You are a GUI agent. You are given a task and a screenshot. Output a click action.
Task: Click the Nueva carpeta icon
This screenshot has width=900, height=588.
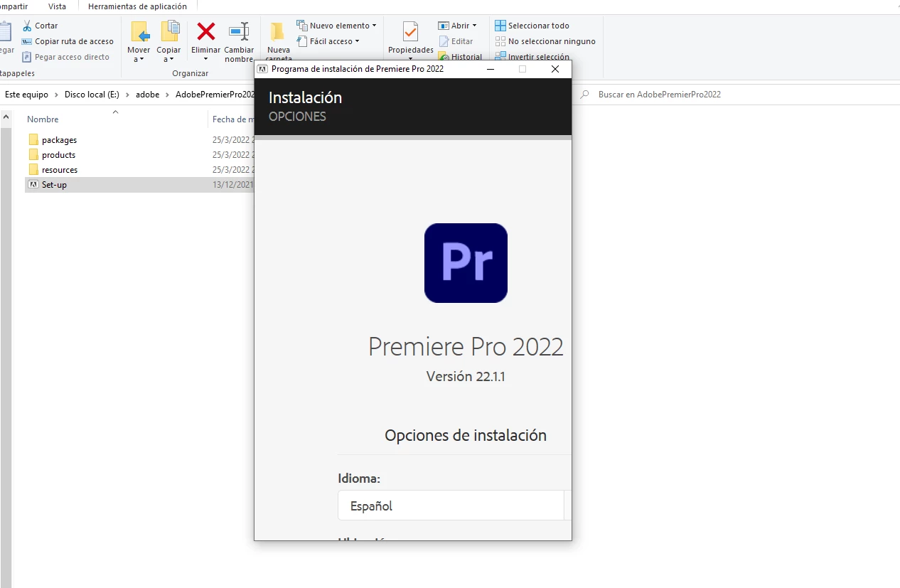tap(278, 31)
